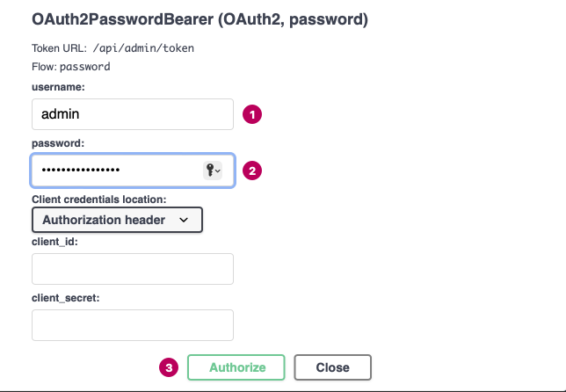Focus the username field containing admin
Screen dimensions: 566x392
click(132, 114)
